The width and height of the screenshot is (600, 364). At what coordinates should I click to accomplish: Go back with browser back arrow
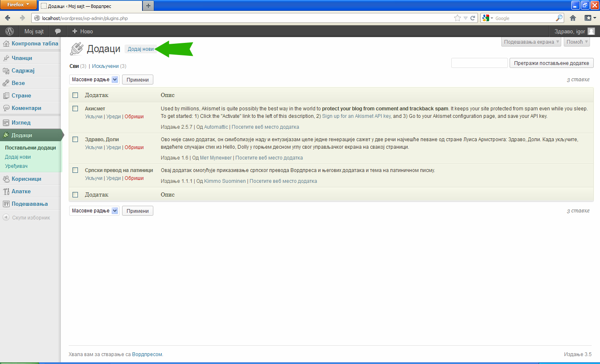[x=7, y=18]
